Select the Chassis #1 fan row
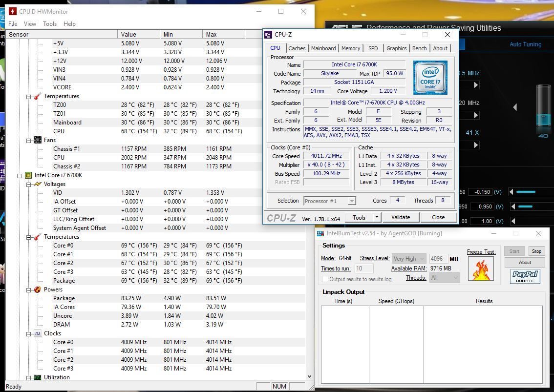 click(x=155, y=149)
